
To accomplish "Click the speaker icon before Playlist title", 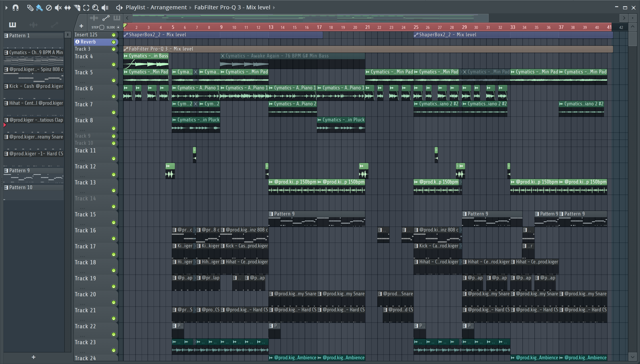I will (x=119, y=8).
